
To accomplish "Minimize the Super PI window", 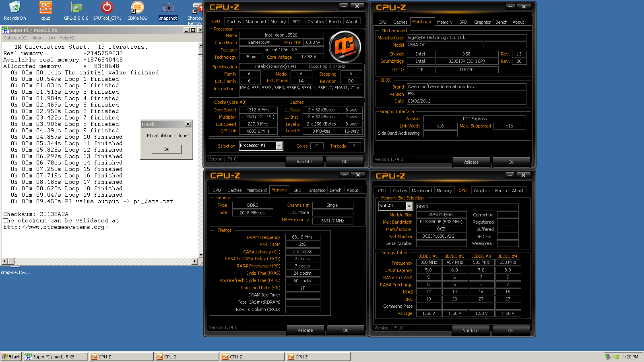I will click(x=186, y=30).
